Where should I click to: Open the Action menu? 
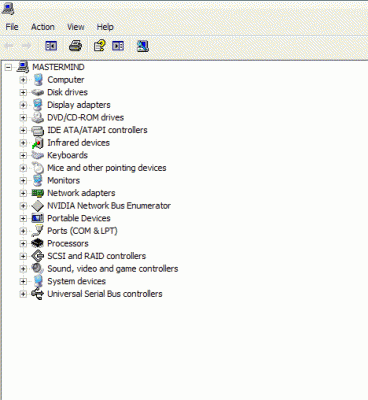pyautogui.click(x=43, y=27)
